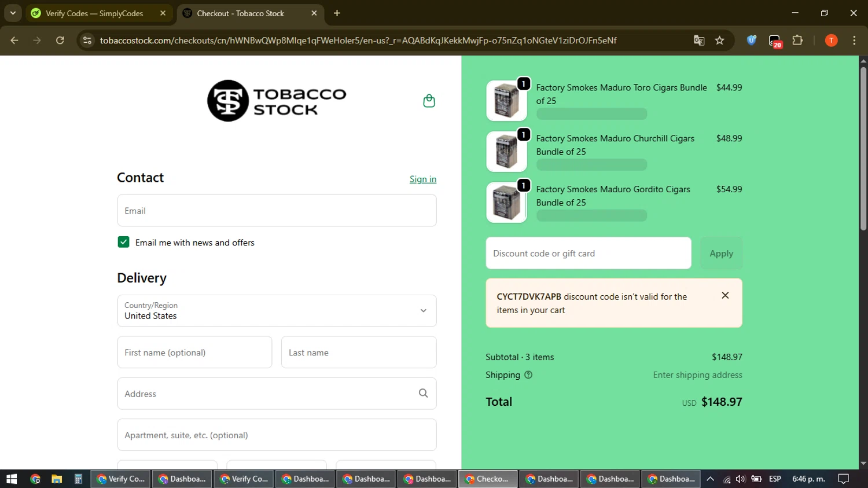Uncheck Email me with news and offers

(x=123, y=242)
